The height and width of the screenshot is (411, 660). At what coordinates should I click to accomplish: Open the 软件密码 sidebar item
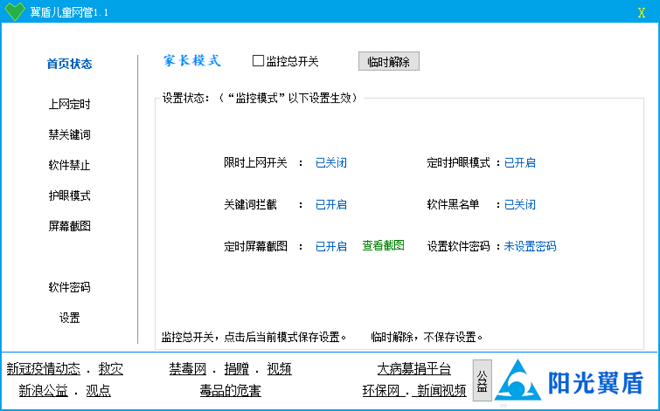coord(69,287)
